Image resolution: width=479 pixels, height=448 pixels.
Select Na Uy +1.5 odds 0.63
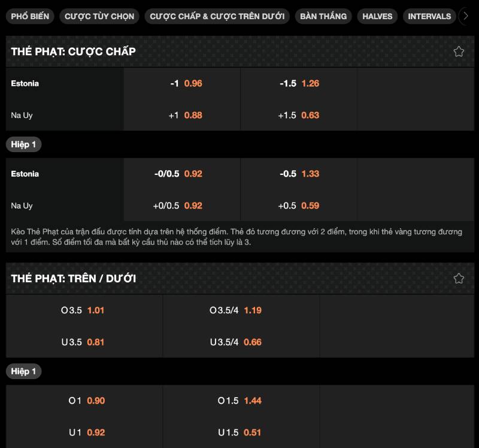(x=299, y=116)
